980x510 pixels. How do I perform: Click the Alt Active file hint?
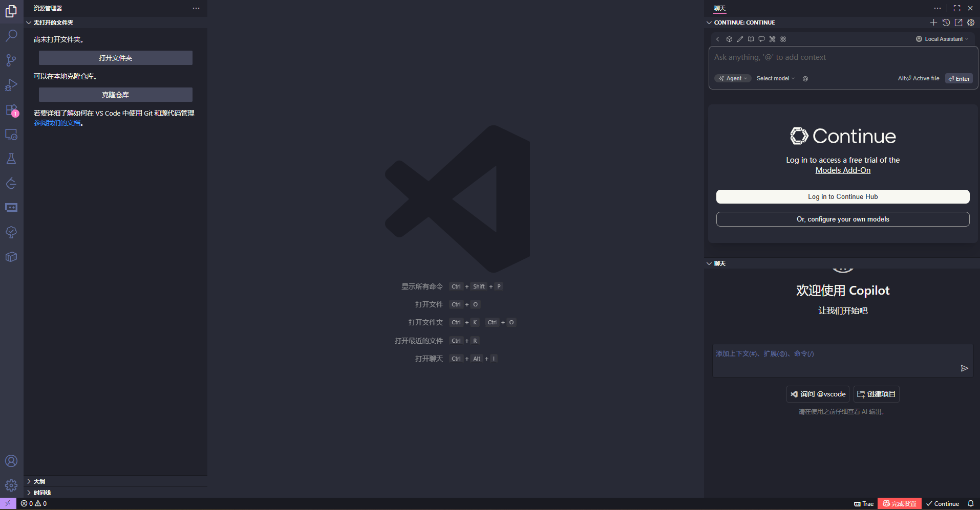(919, 78)
